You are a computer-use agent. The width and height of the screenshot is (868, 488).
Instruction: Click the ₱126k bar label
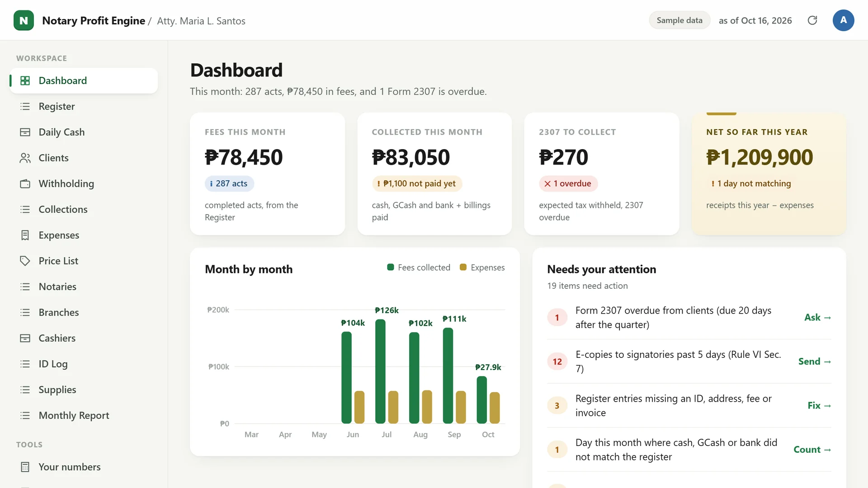point(387,310)
